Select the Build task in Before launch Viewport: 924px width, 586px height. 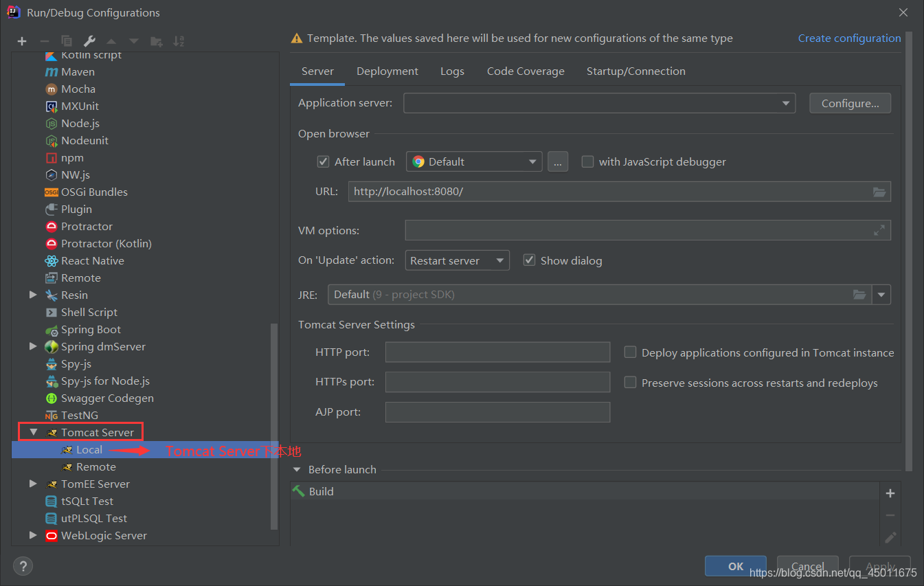(x=585, y=491)
